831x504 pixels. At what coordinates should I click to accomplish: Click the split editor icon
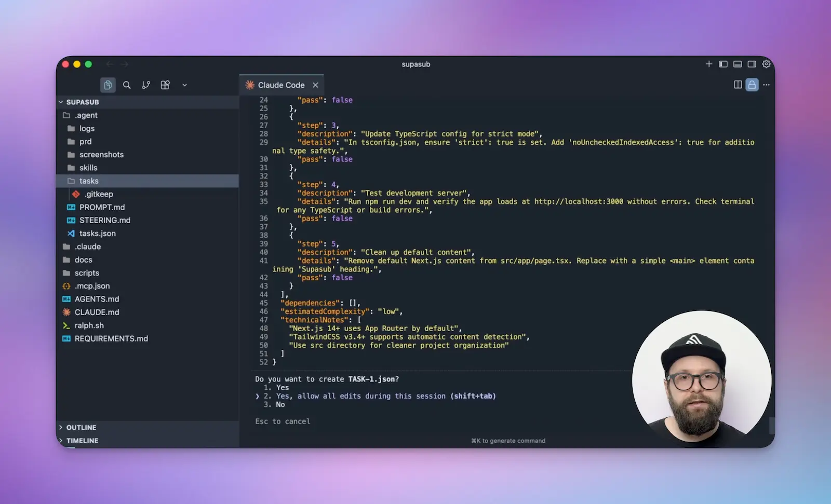point(738,85)
